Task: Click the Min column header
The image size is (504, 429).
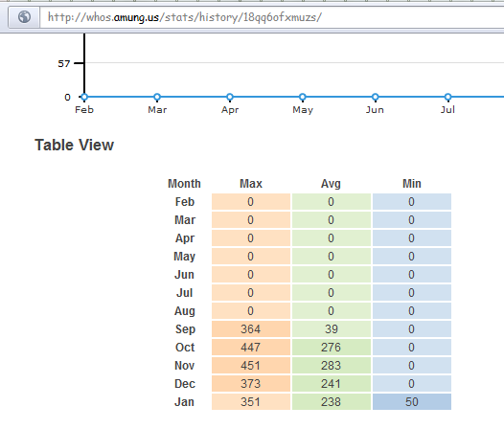Action: tap(412, 184)
